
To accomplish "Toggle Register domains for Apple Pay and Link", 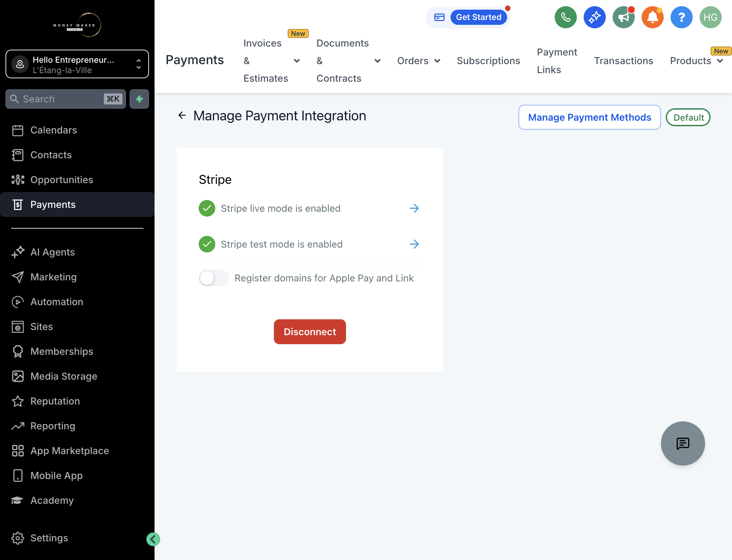I will pos(214,278).
